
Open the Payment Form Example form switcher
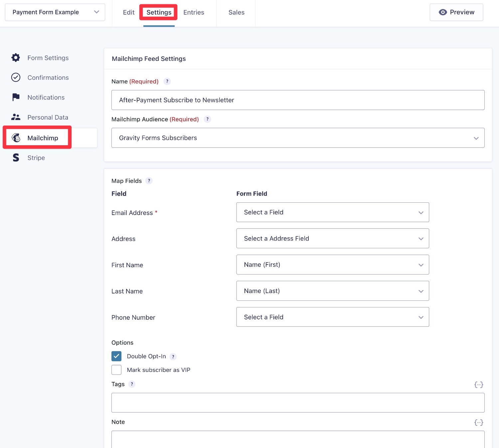pos(55,12)
